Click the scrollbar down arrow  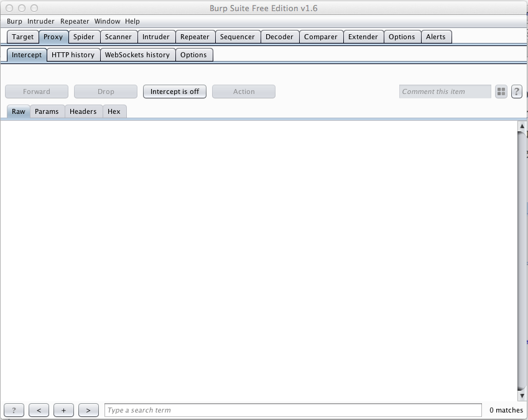(x=522, y=396)
